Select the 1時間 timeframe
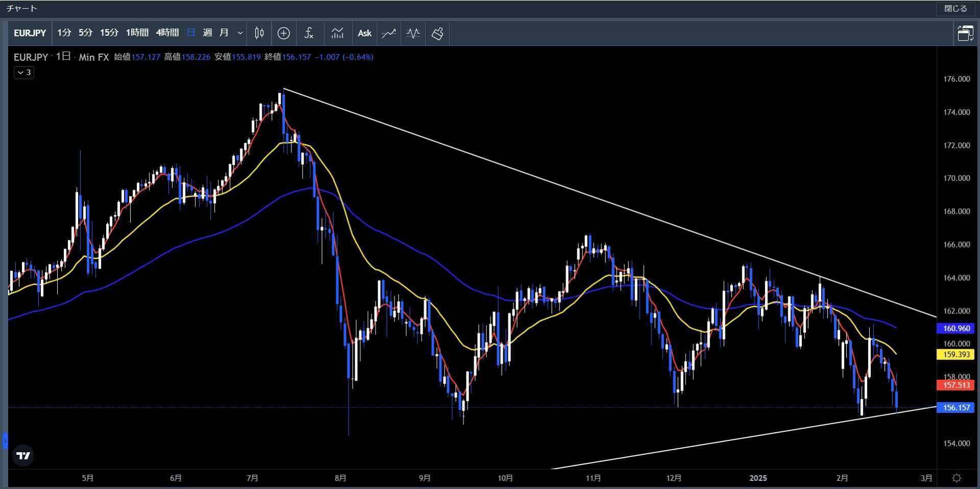 tap(137, 33)
